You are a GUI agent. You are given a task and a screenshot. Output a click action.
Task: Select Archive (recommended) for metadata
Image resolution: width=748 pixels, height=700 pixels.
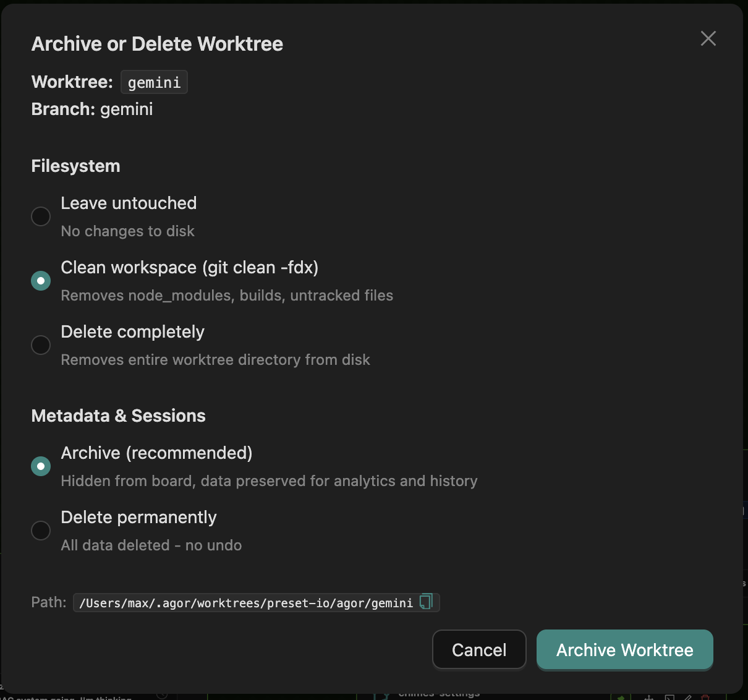point(40,466)
